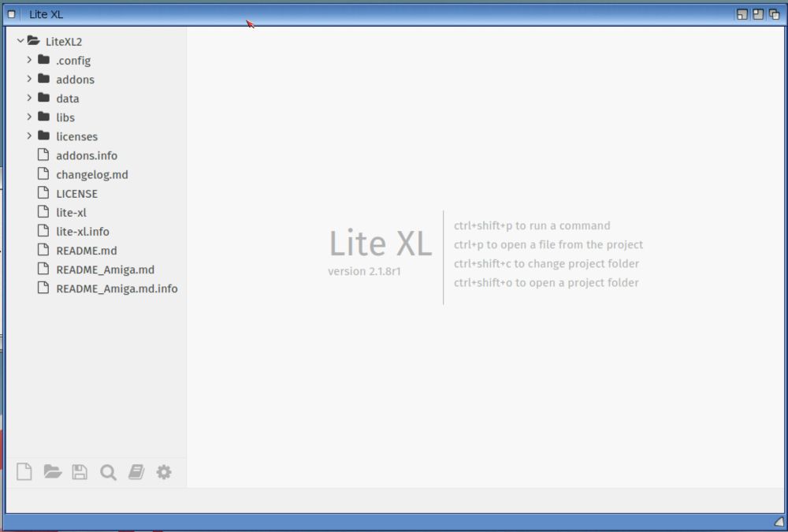Open the README.md file
The height and width of the screenshot is (532, 788).
[x=87, y=251]
